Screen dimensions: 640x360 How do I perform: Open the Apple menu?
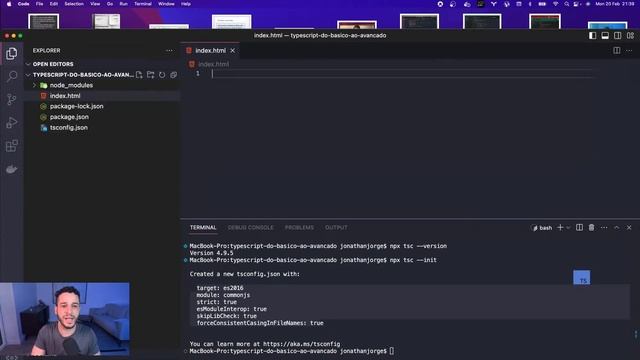pyautogui.click(x=9, y=4)
